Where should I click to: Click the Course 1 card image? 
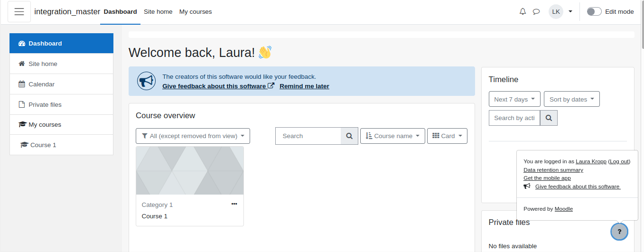190,170
